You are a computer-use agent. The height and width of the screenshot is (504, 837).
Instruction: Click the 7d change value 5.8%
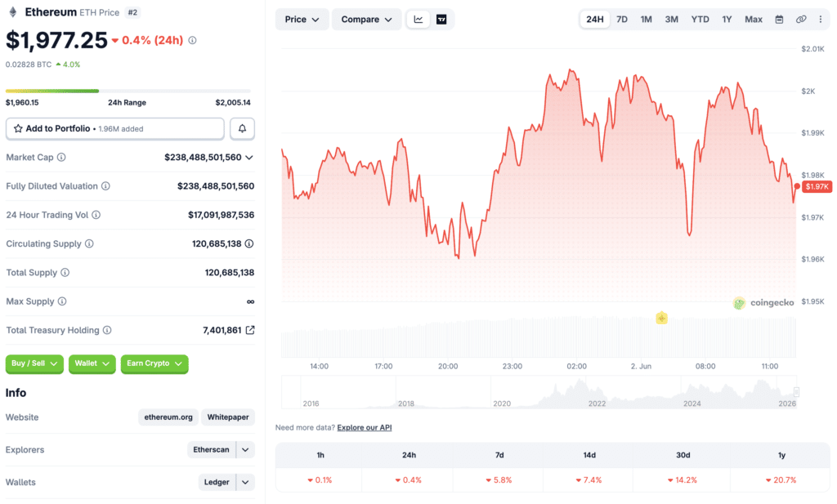(x=499, y=480)
